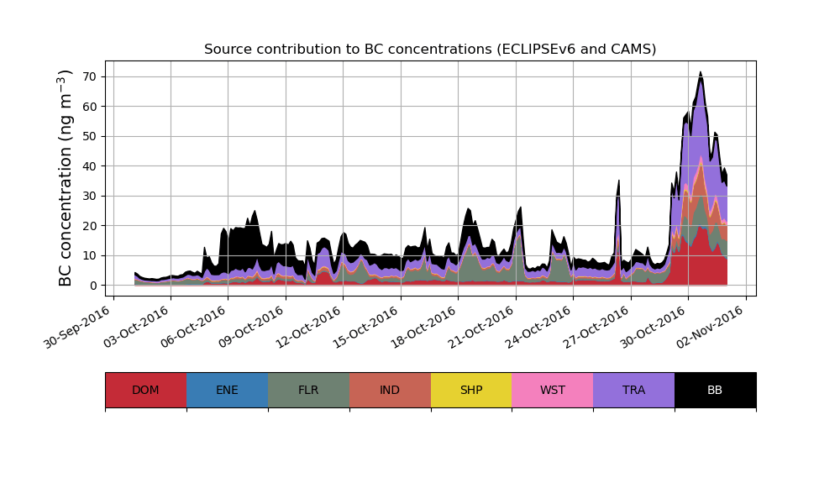840x504 pixels.
Task: Select the 0 tick on the y-axis
Action: click(92, 286)
